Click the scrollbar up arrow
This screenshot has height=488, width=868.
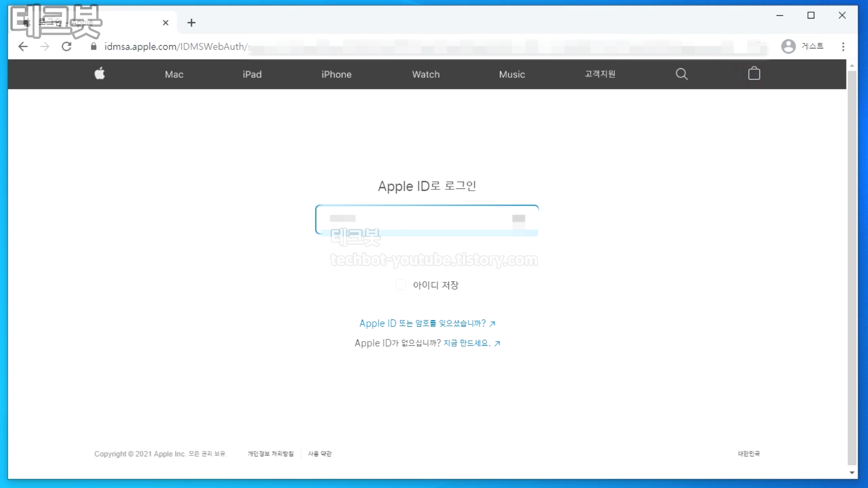pyautogui.click(x=852, y=66)
